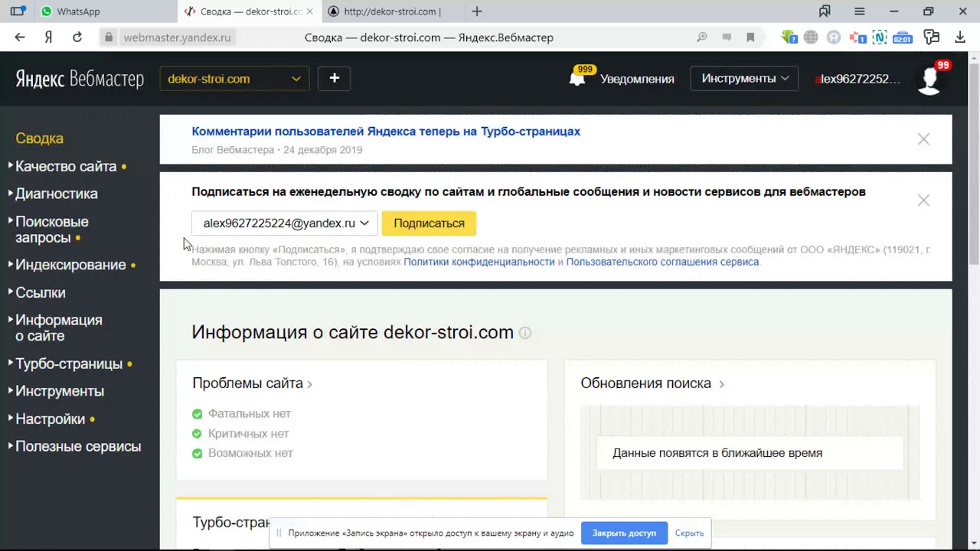Open the Политики конфиденциальности link
The width and height of the screenshot is (980, 551).
pos(479,262)
